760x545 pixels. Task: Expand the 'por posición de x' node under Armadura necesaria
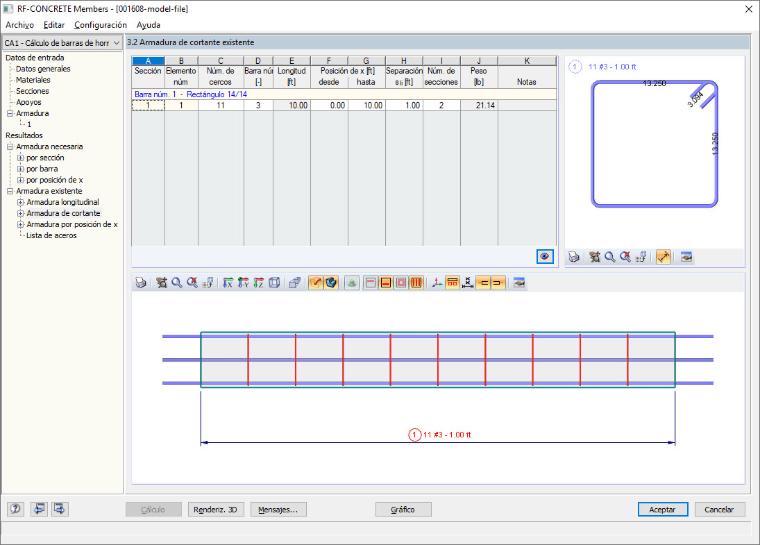pos(20,180)
